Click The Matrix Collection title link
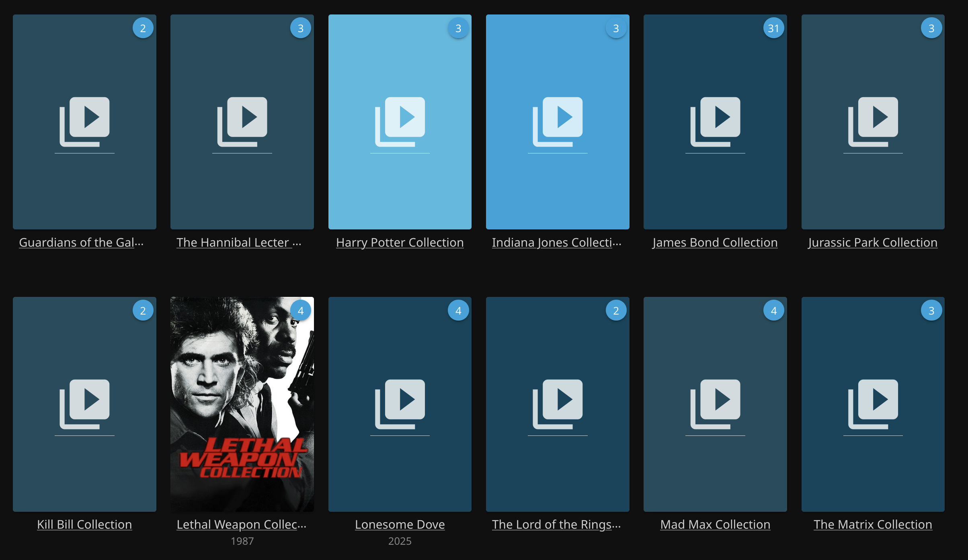The width and height of the screenshot is (968, 560). click(873, 525)
